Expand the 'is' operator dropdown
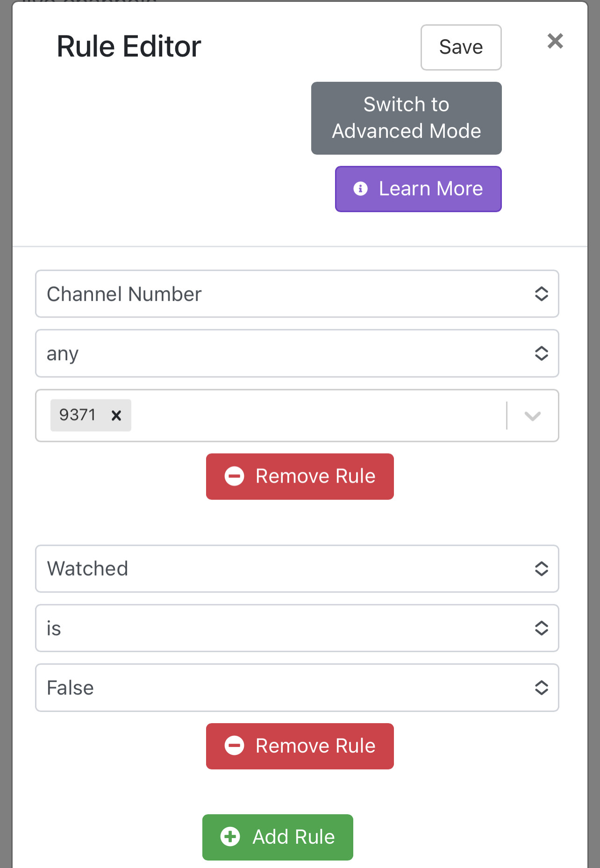The width and height of the screenshot is (600, 868). click(x=297, y=628)
